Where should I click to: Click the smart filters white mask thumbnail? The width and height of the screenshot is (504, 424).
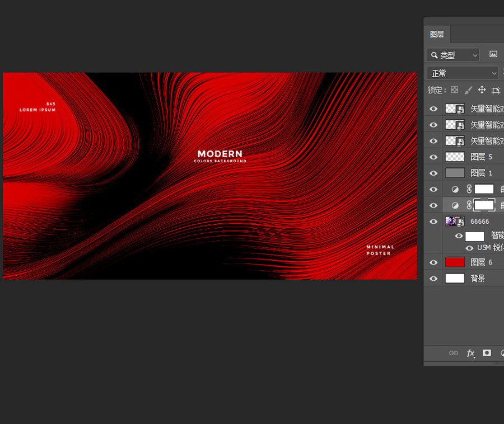(475, 237)
